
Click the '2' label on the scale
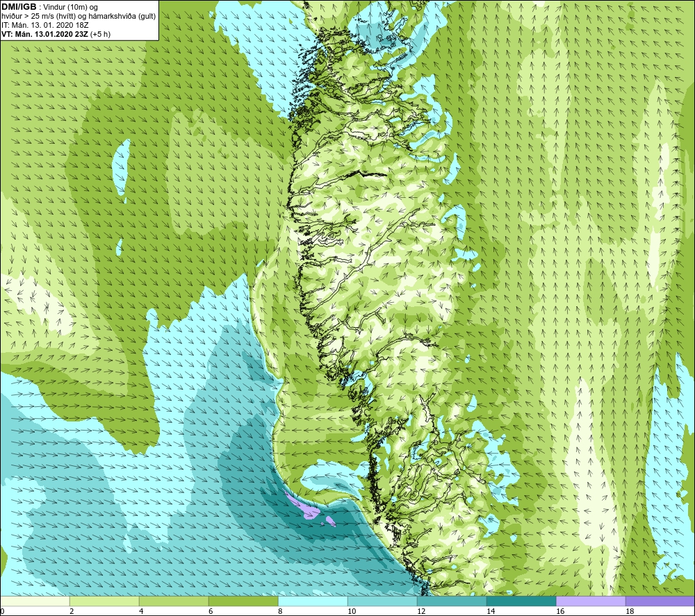(72, 611)
